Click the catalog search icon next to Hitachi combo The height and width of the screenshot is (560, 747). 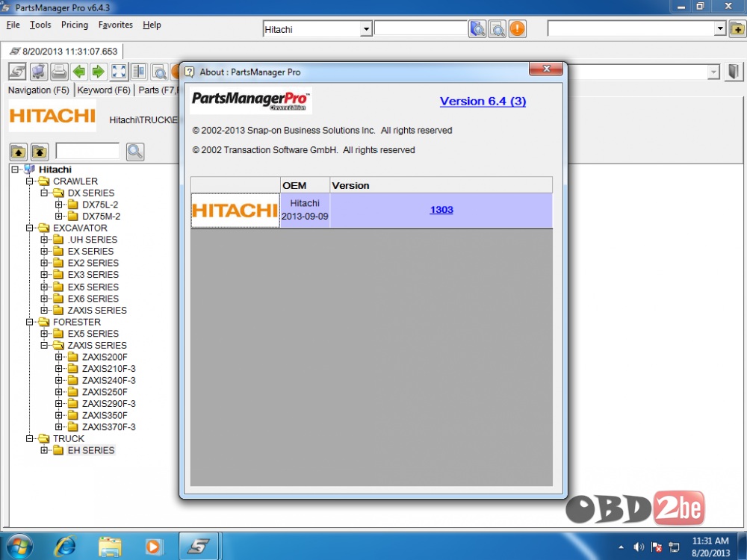(x=477, y=29)
